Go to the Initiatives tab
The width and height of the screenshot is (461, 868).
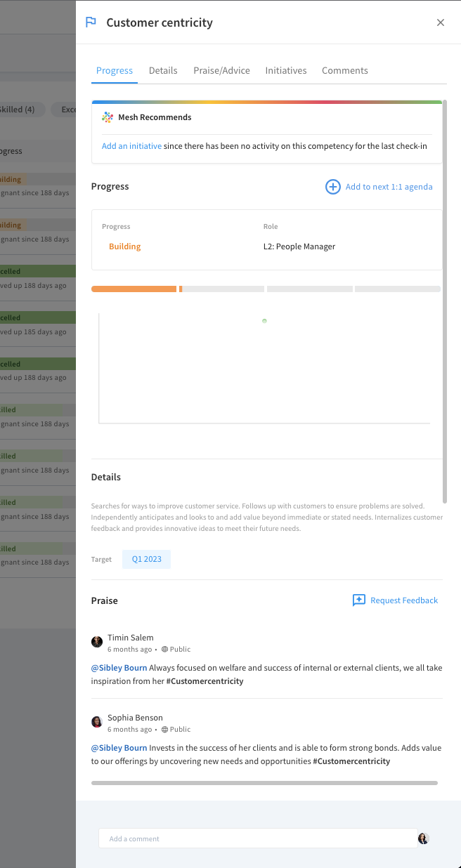pyautogui.click(x=286, y=70)
